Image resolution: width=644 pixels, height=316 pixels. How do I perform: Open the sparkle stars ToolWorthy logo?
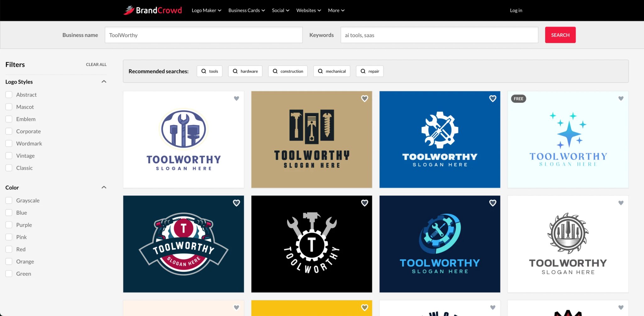(x=568, y=140)
